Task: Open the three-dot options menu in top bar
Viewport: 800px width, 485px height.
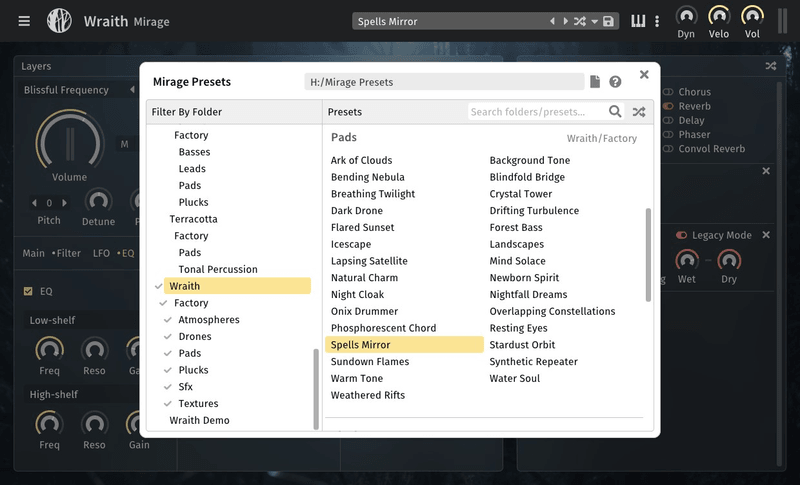Action: (657, 21)
